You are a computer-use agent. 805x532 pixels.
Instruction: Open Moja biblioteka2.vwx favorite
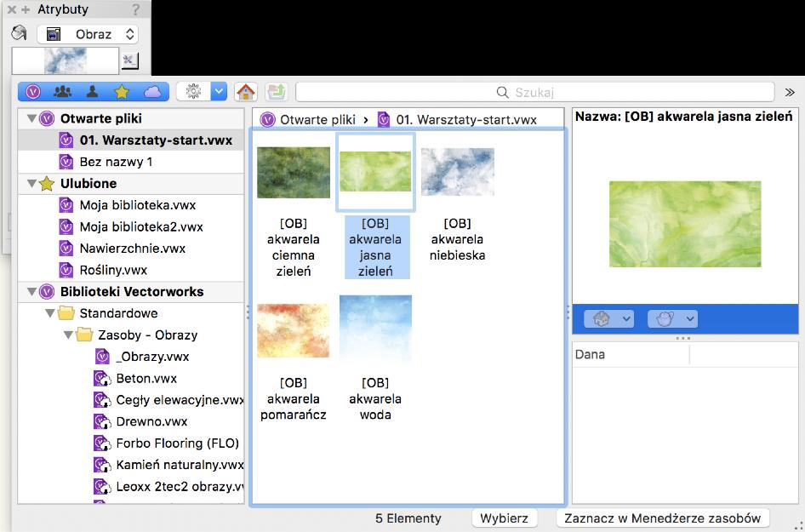(131, 226)
